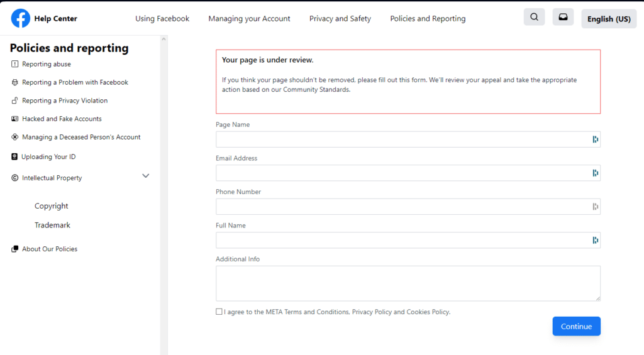The height and width of the screenshot is (355, 644).
Task: Click the sidebar scrollbar up arrow
Action: tap(164, 40)
